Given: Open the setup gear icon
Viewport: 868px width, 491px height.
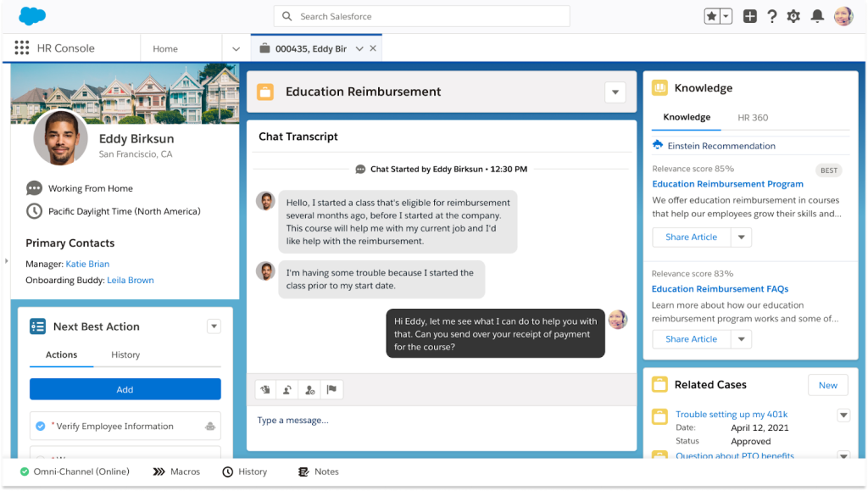Looking at the screenshot, I should 793,16.
